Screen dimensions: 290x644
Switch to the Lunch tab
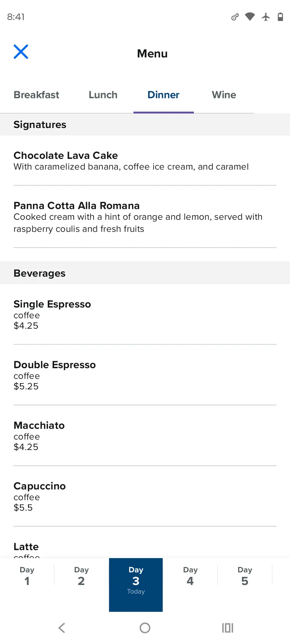[103, 95]
